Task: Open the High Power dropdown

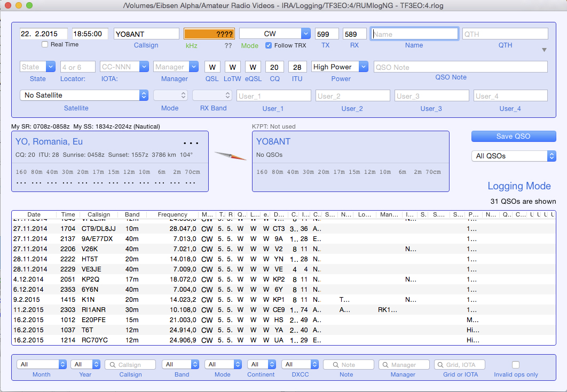Action: click(340, 67)
